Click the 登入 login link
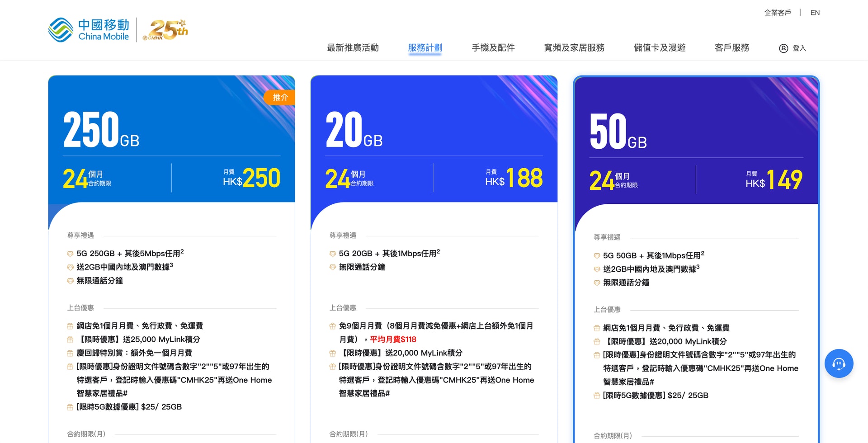The image size is (868, 443). click(x=799, y=48)
